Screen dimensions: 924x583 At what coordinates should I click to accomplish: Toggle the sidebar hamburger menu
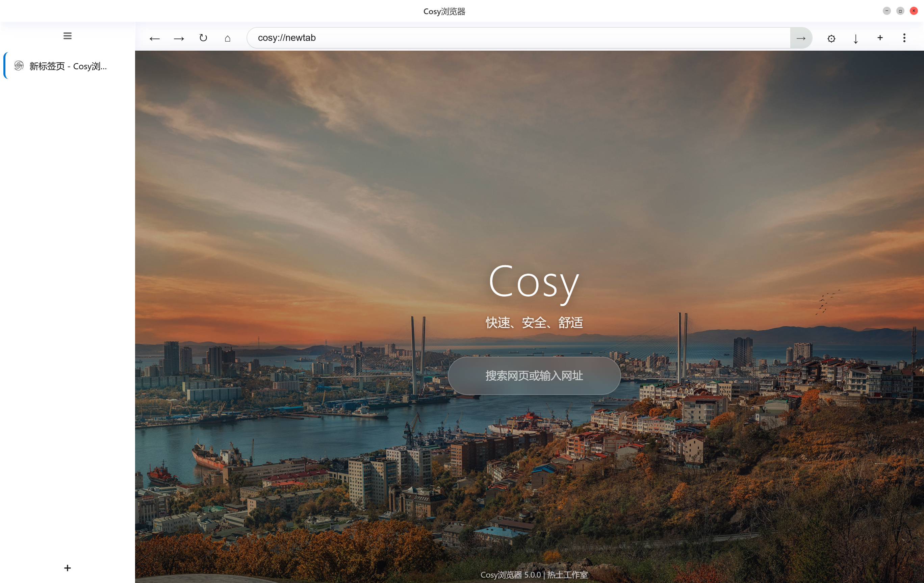[x=68, y=36]
